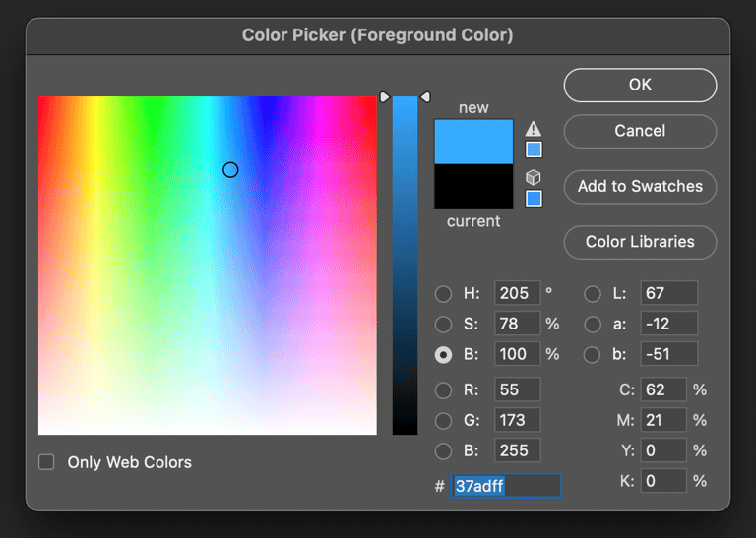Open Color Libraries
This screenshot has height=538, width=756.
tap(640, 241)
